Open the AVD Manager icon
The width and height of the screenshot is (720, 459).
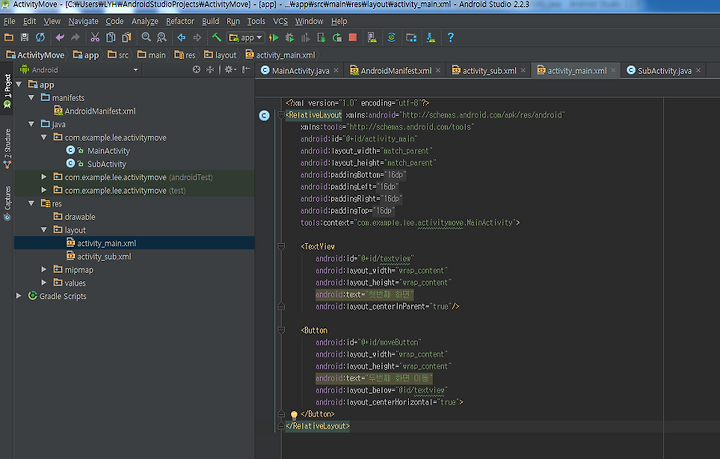pyautogui.click(x=372, y=38)
